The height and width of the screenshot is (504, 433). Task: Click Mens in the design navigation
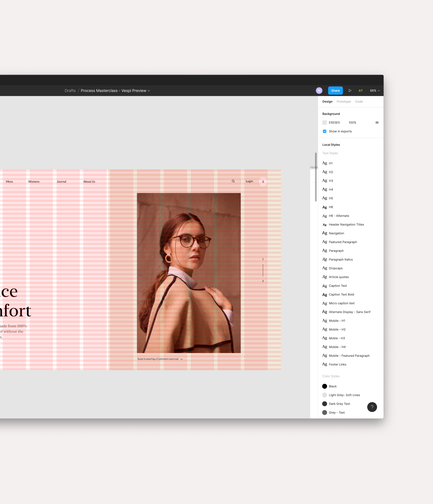tap(9, 182)
